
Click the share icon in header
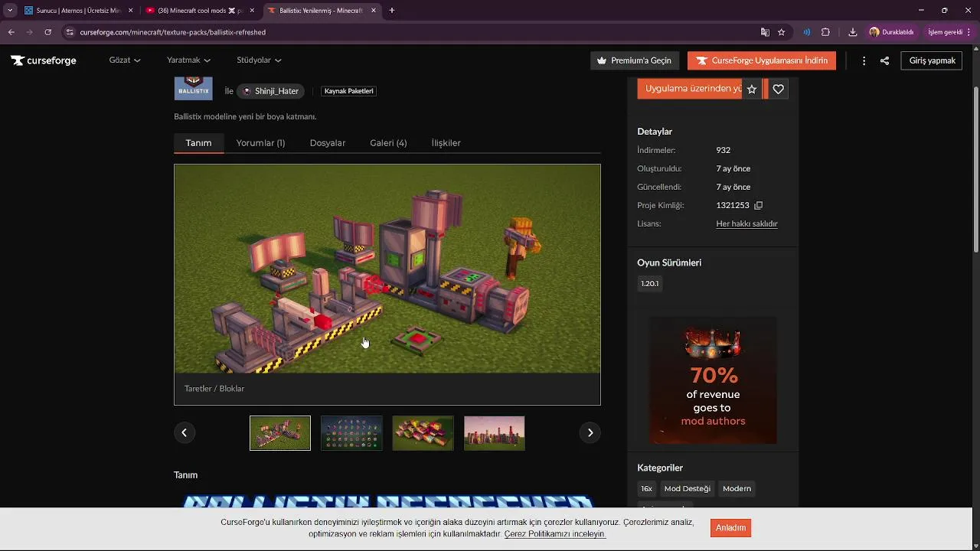[884, 60]
